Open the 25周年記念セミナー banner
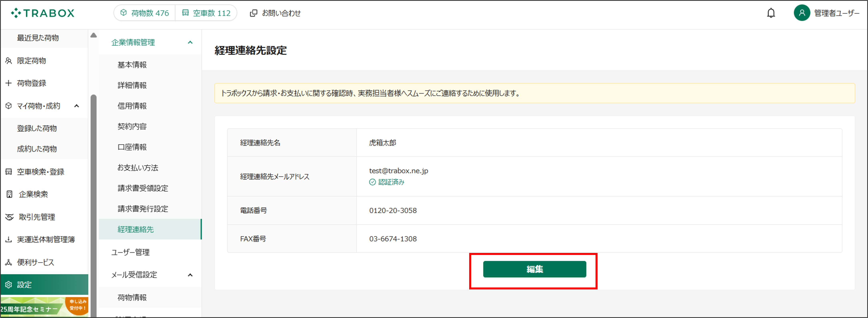 pos(44,307)
